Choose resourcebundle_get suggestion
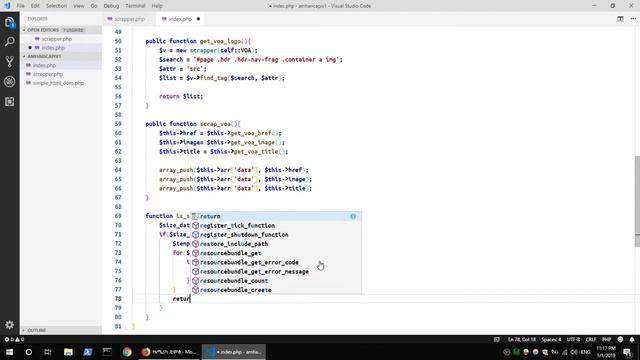This screenshot has width=640, height=360. click(x=276, y=253)
